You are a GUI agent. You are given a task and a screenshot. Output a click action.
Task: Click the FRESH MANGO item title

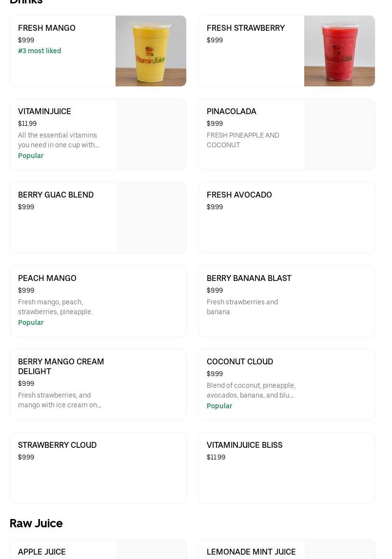click(x=47, y=28)
